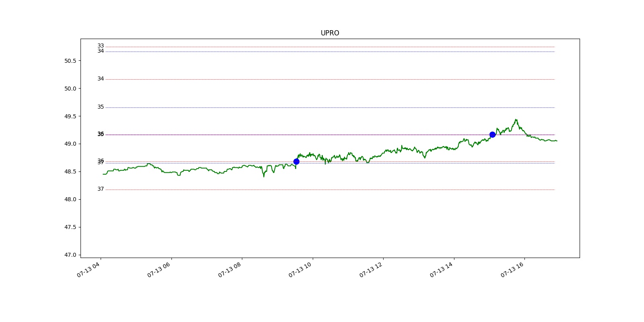The image size is (644, 322).
Task: Click the 35 label near the 49.5 level
Action: pos(101,107)
